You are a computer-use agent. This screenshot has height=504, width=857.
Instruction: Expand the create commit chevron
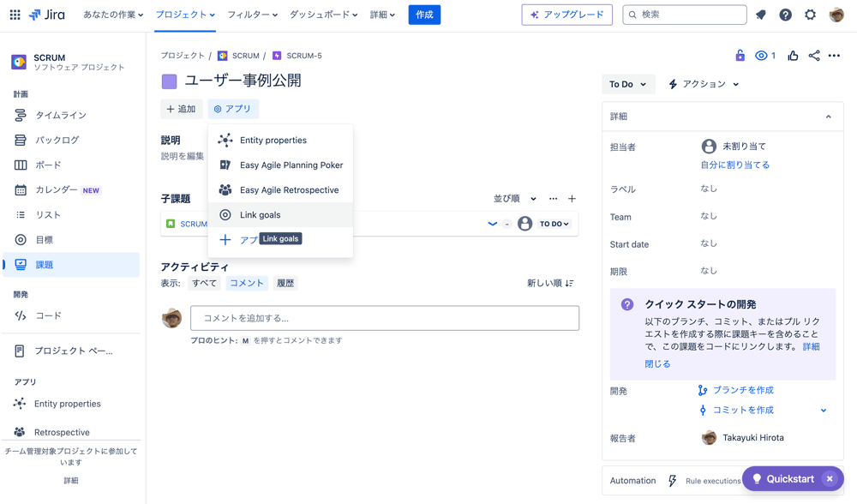[823, 410]
